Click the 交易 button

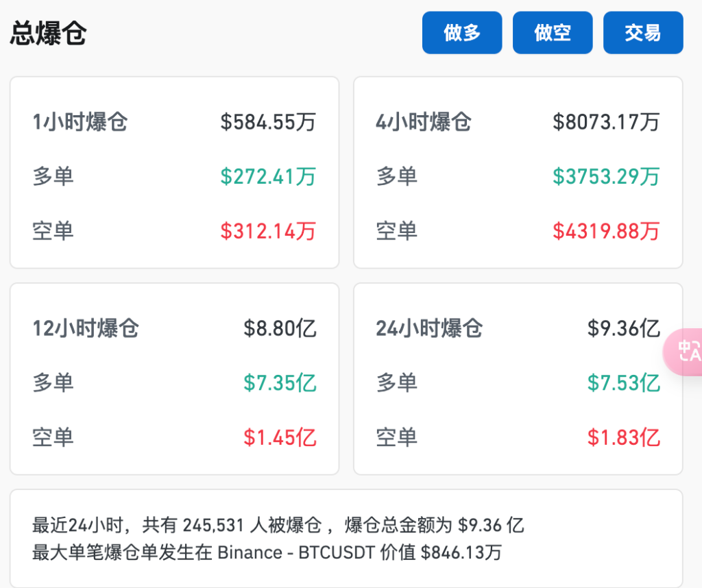643,33
